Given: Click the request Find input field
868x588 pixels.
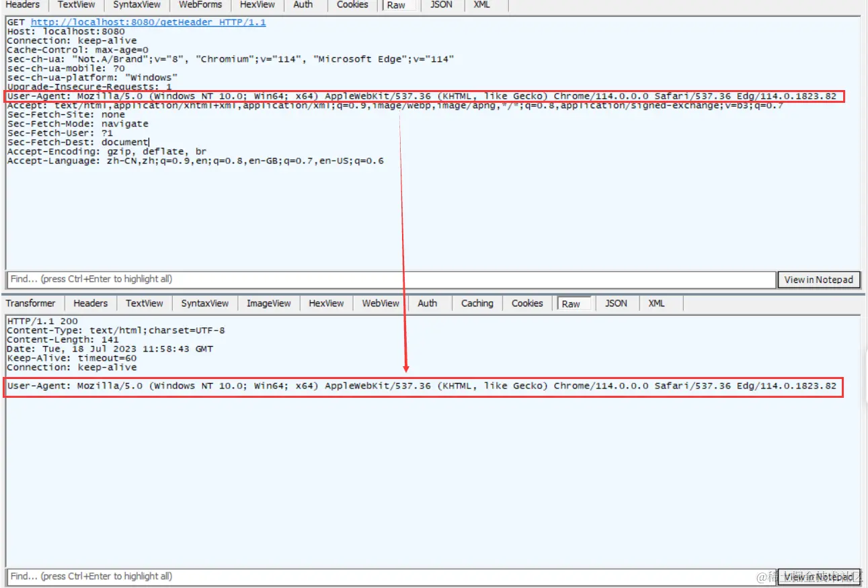Looking at the screenshot, I should [391, 279].
